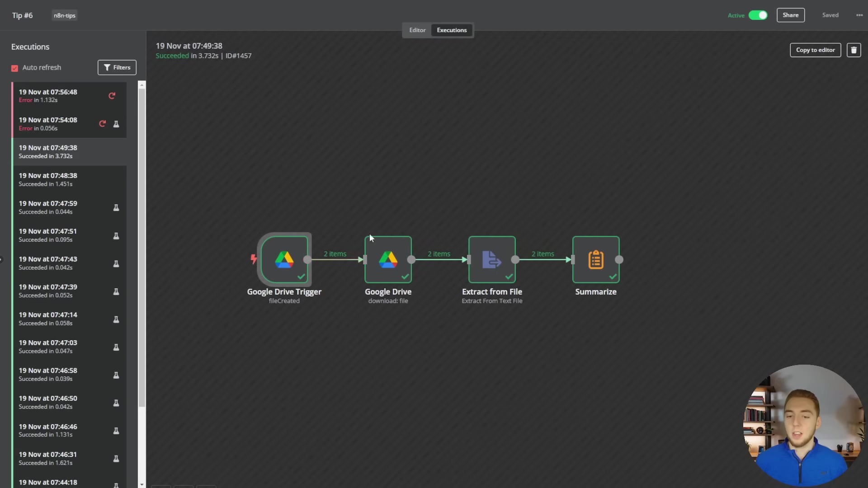868x488 pixels.
Task: Click flask icon on 07:47:59 execution
Action: click(x=116, y=208)
